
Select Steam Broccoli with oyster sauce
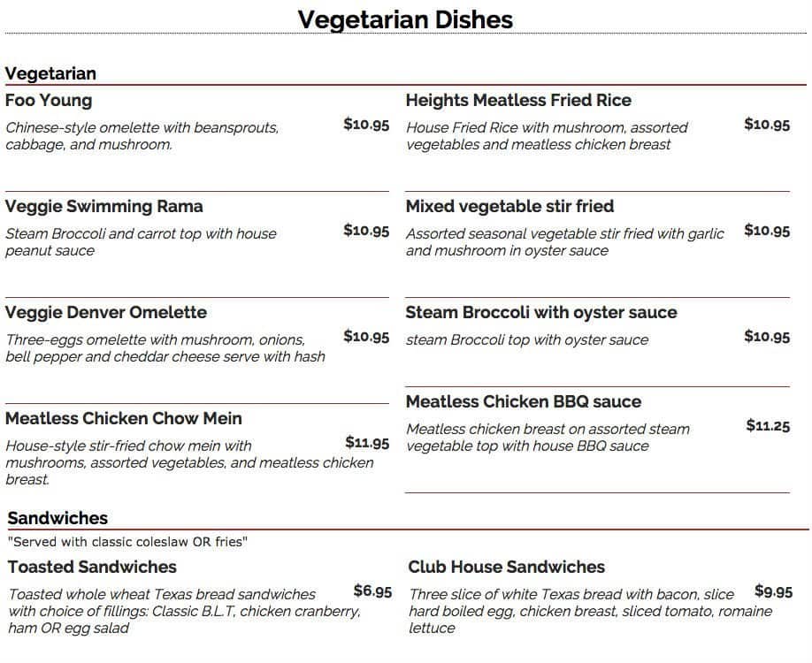(541, 312)
